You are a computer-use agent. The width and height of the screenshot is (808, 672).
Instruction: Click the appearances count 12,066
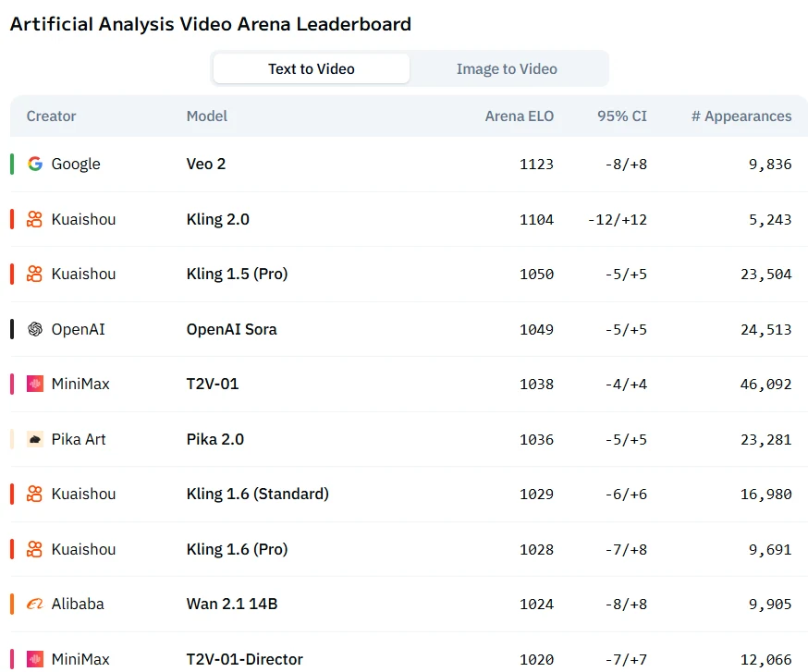766,659
